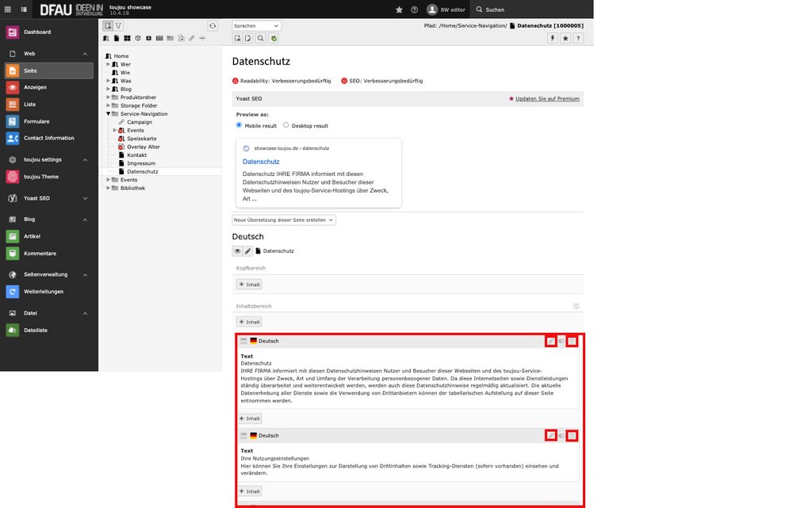
Task: Refresh the page tree
Action: [x=213, y=26]
